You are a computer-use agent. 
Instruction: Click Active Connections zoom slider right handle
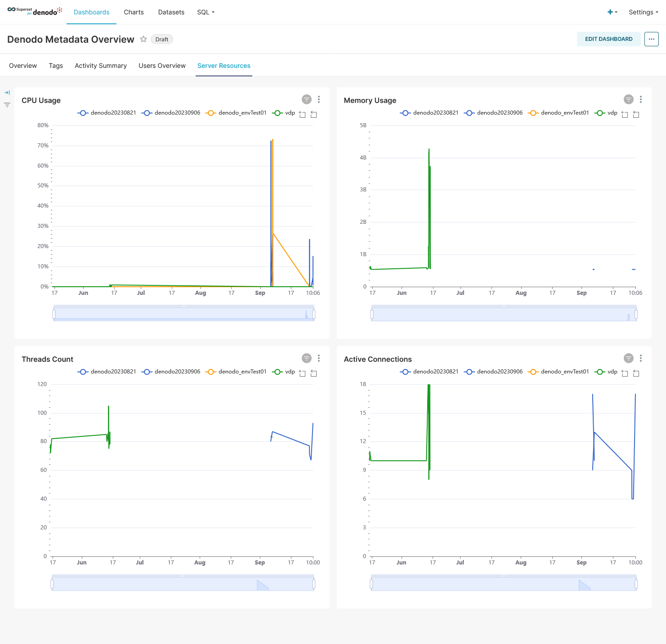click(636, 584)
